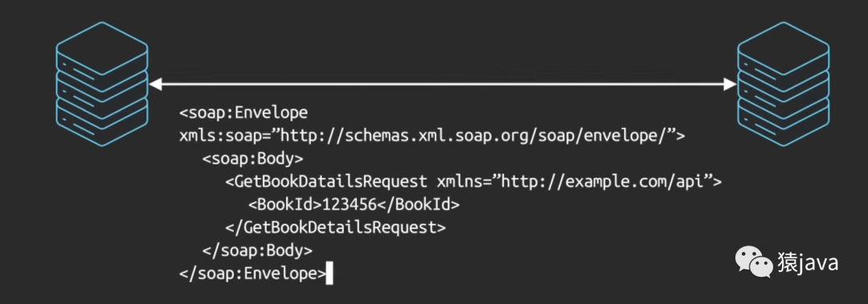868x304 pixels.
Task: Click the closing soap:Envelope tag
Action: pos(252,273)
